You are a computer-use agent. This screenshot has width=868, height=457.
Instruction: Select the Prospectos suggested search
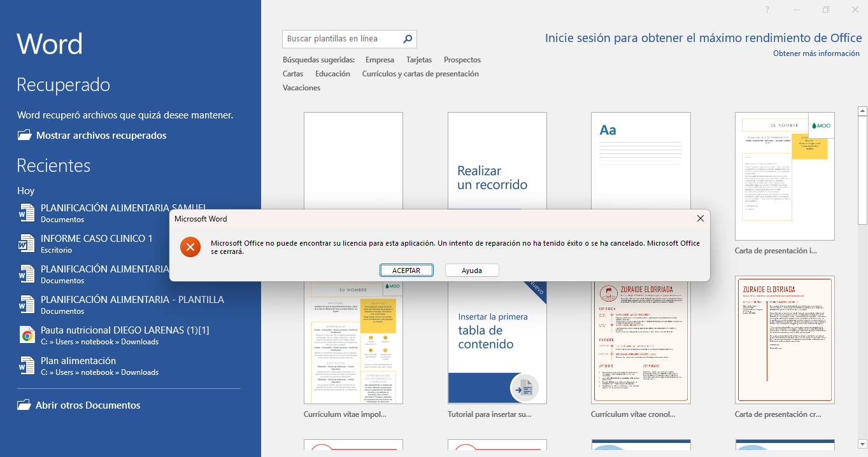coord(462,60)
